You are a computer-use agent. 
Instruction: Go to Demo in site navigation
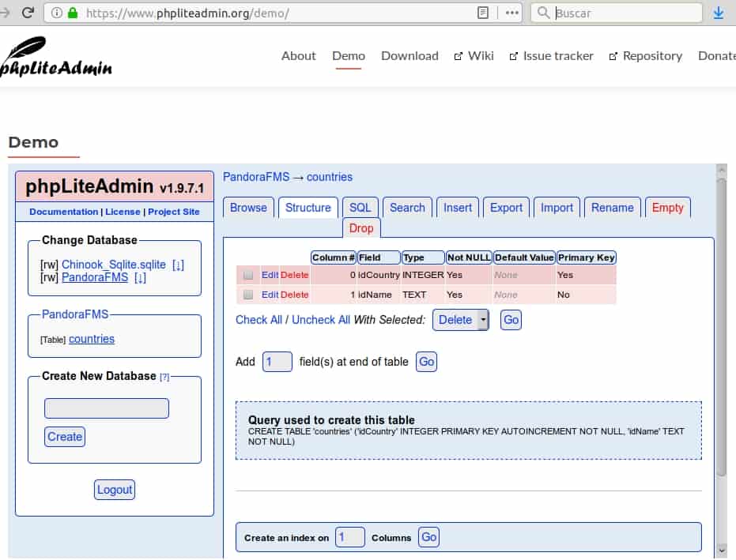(349, 56)
